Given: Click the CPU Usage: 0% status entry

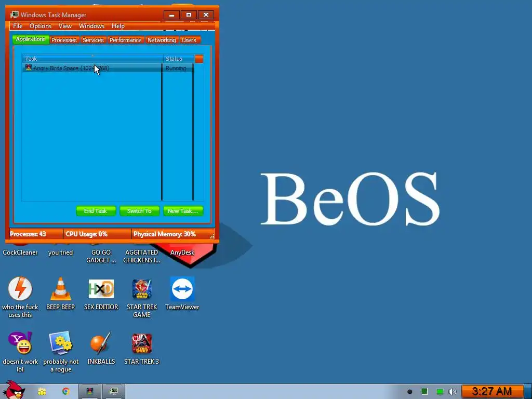Looking at the screenshot, I should point(97,234).
